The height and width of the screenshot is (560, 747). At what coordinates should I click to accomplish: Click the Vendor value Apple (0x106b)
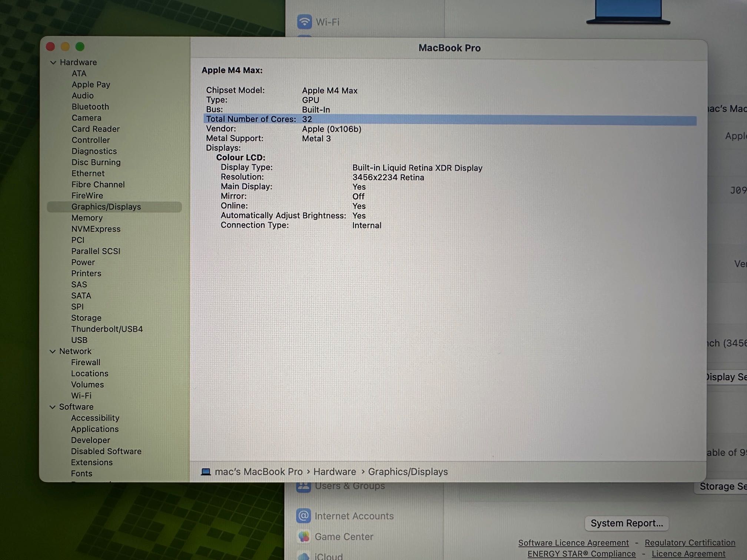coord(331,129)
